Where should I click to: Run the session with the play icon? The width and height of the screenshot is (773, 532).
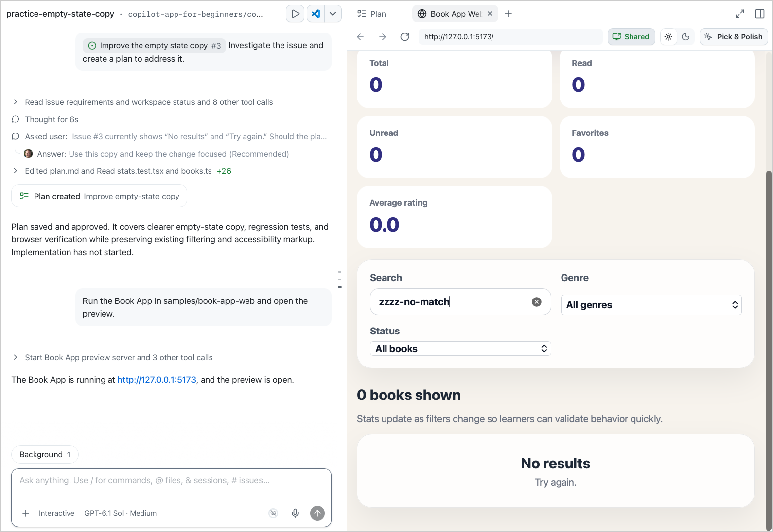point(295,14)
